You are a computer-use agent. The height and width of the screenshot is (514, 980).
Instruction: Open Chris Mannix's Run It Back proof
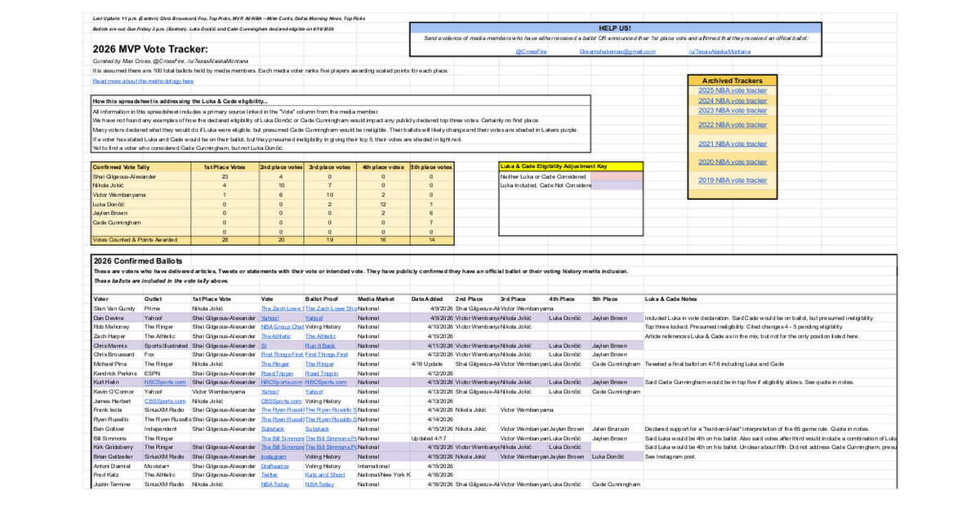pos(319,345)
